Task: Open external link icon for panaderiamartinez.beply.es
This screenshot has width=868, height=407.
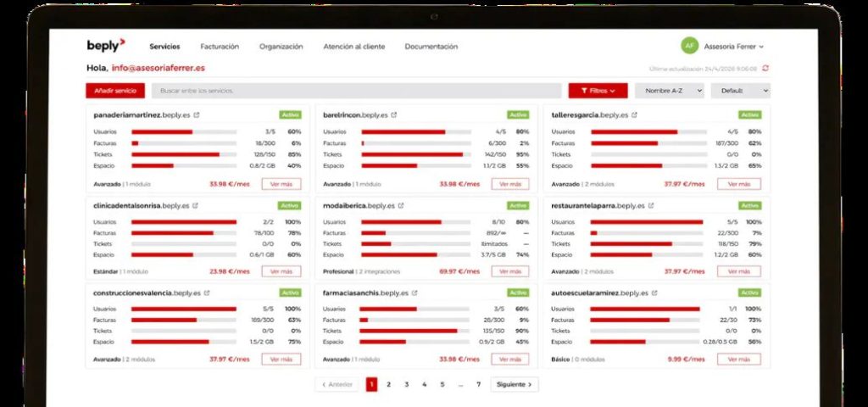Action: tap(197, 115)
